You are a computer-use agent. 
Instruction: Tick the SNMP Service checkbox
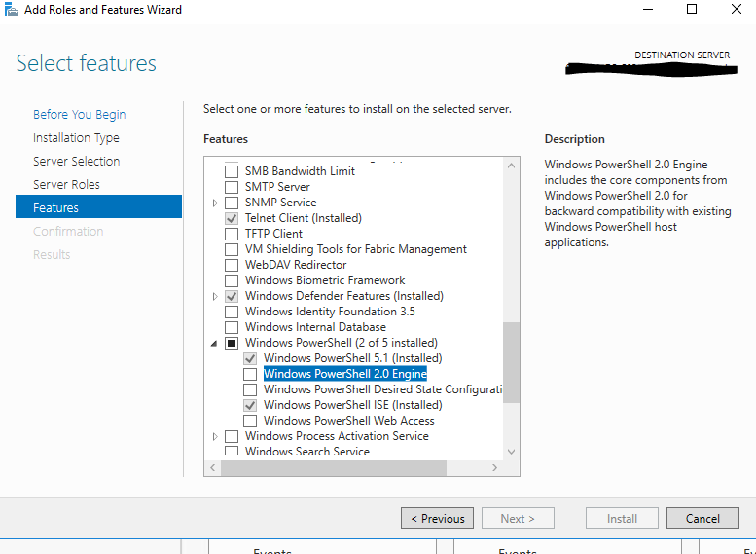point(232,203)
